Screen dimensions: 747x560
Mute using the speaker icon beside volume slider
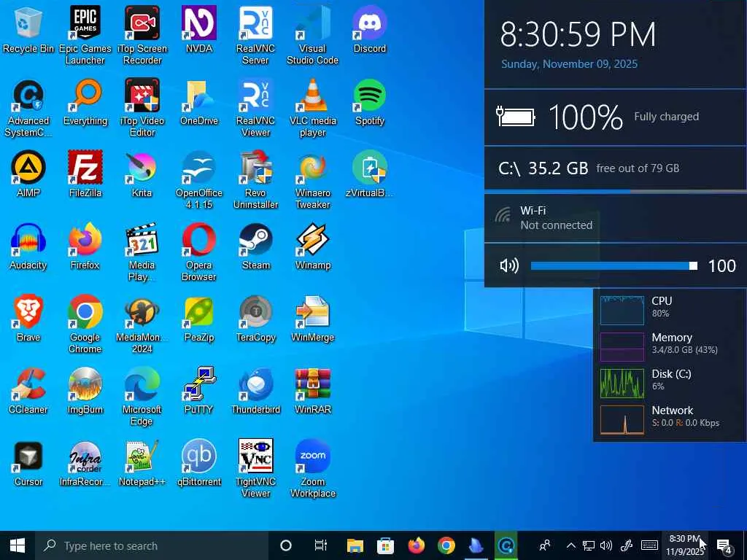(509, 265)
